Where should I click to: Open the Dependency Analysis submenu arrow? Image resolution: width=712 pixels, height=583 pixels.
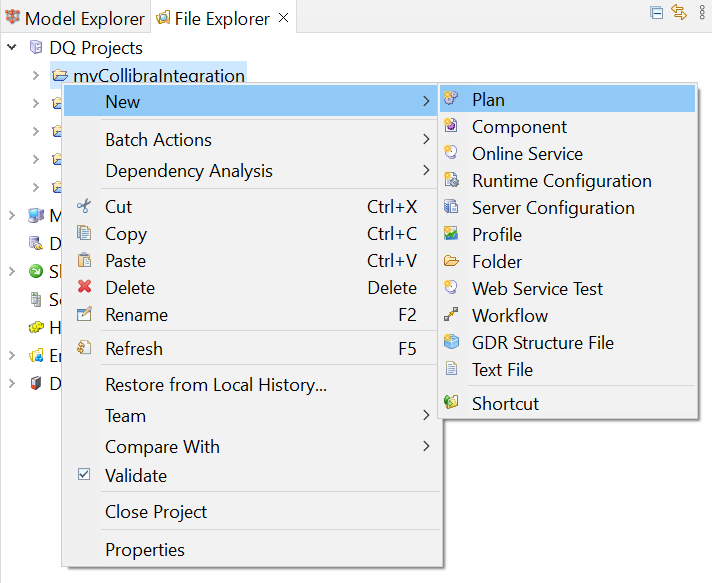tap(426, 171)
